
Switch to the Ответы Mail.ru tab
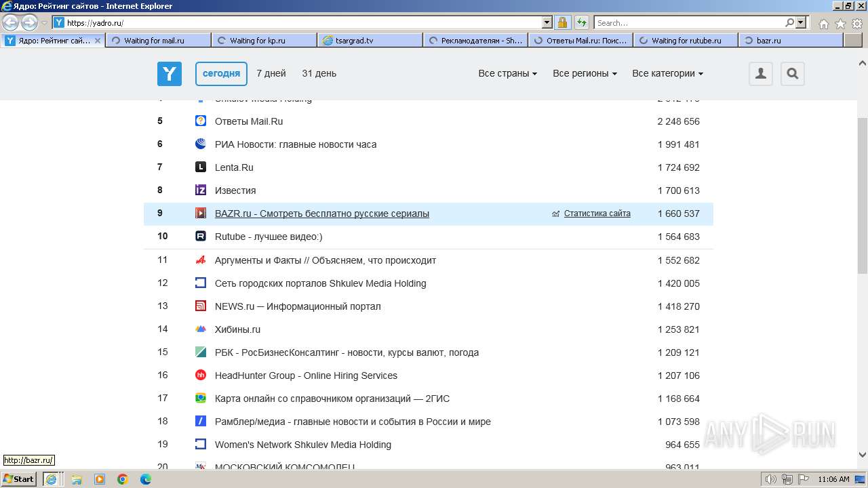point(580,41)
